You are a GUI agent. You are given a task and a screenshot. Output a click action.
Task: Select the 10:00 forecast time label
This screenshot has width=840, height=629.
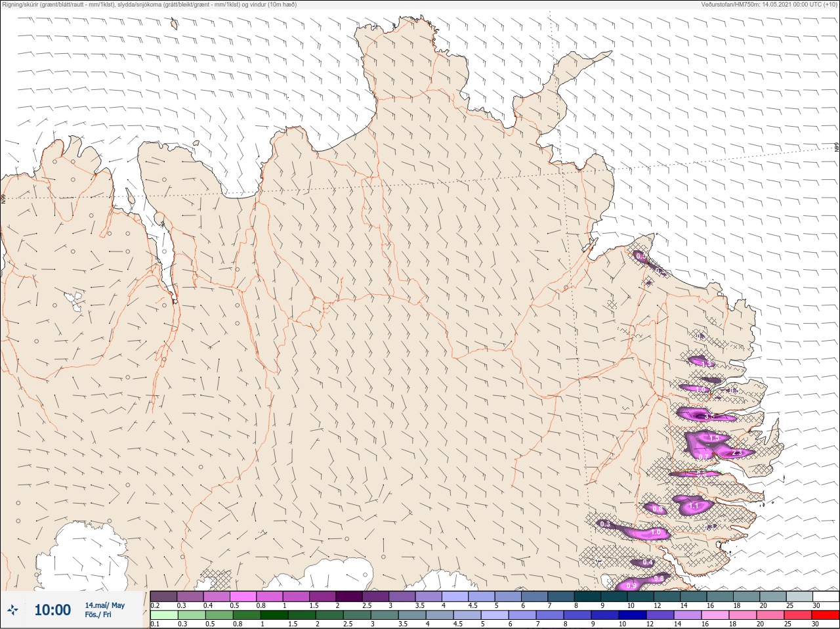point(52,611)
